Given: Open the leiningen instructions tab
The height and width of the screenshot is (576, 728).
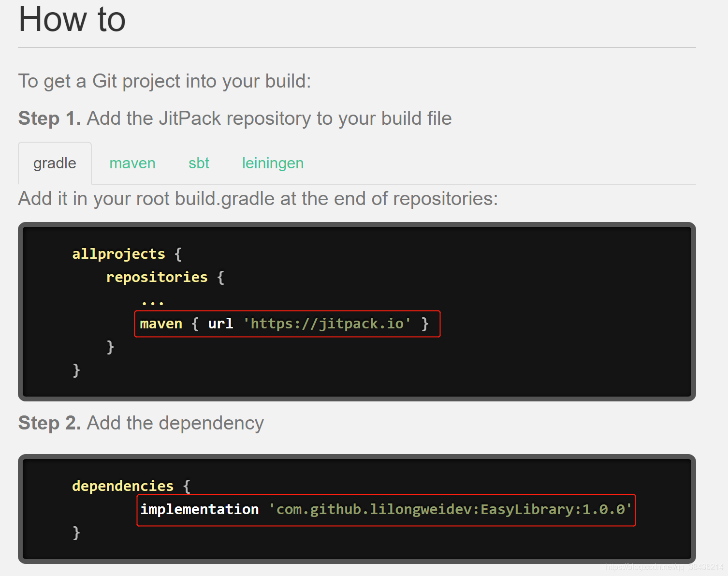Looking at the screenshot, I should coord(272,163).
